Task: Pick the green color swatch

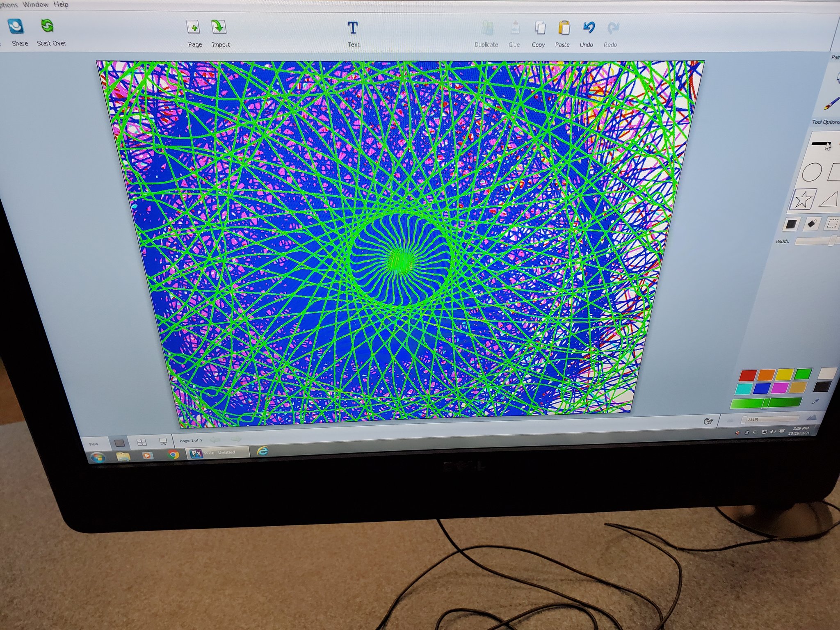Action: [803, 374]
